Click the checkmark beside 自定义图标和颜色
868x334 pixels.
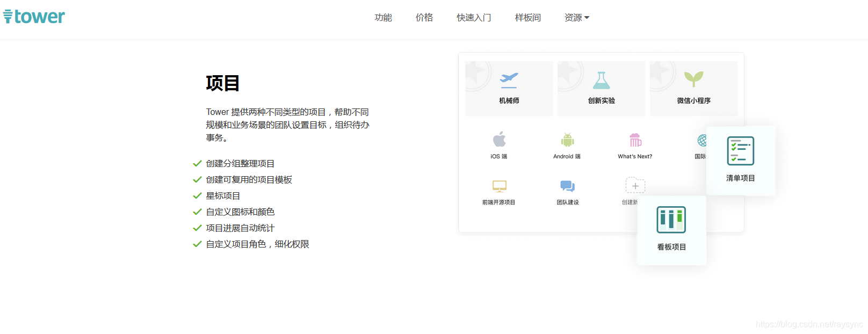(197, 212)
